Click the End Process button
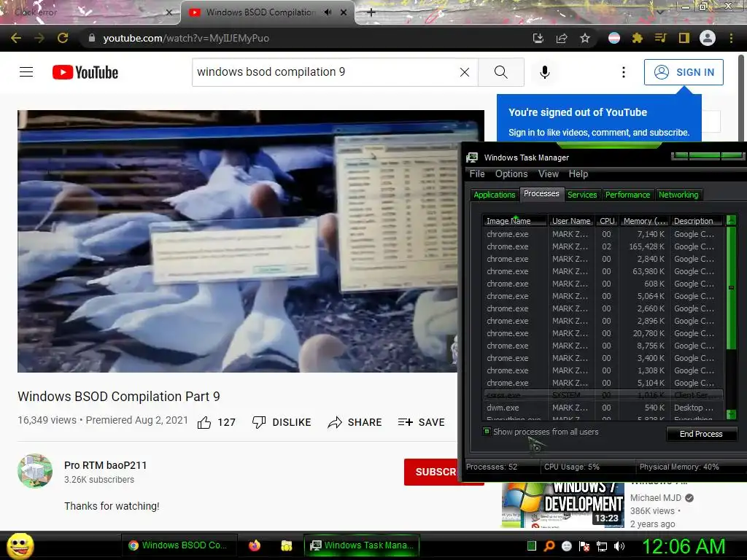This screenshot has width=747, height=560. point(701,434)
